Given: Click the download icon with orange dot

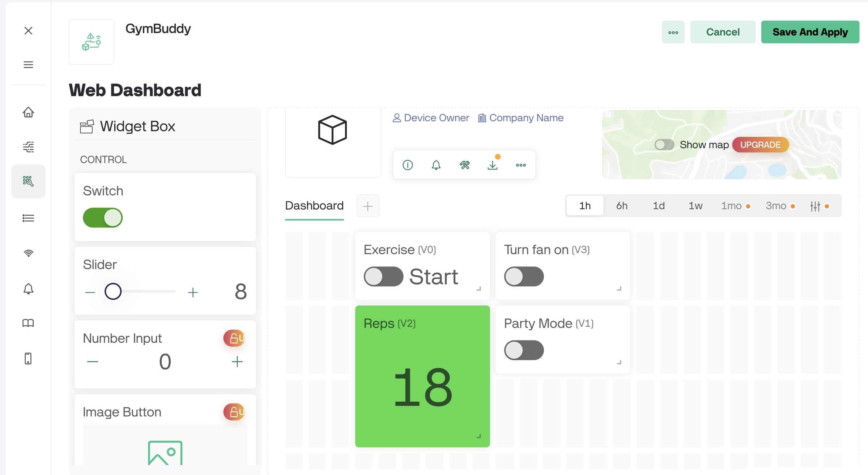Looking at the screenshot, I should point(493,165).
